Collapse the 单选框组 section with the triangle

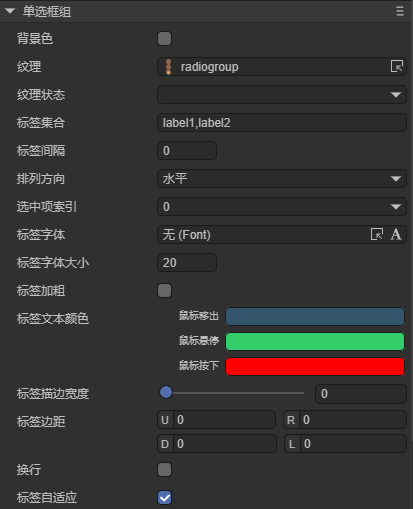tap(10, 11)
